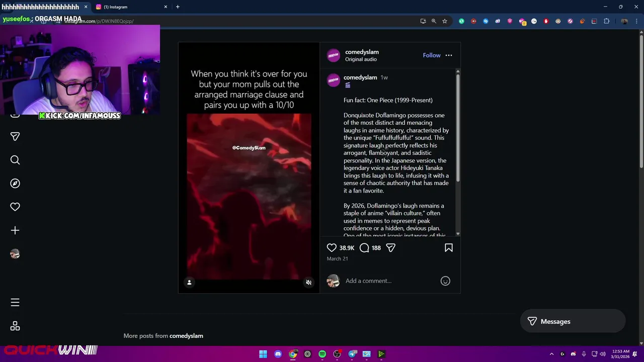Save the post with the bookmark icon
This screenshot has height=362, width=644.
pyautogui.click(x=449, y=248)
